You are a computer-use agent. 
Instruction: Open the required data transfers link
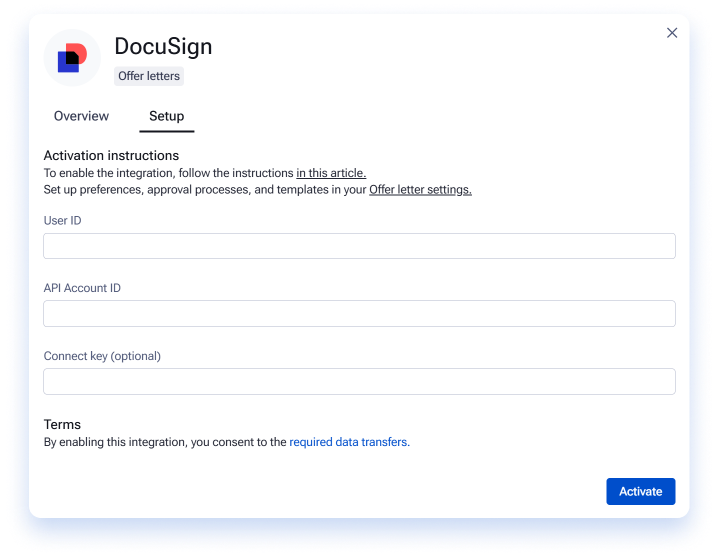(x=349, y=442)
